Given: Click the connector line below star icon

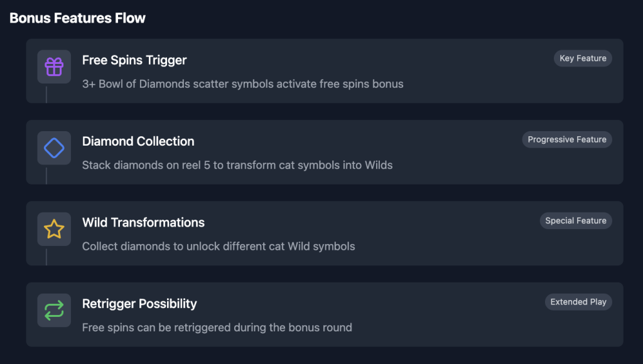Looking at the screenshot, I should point(46,257).
